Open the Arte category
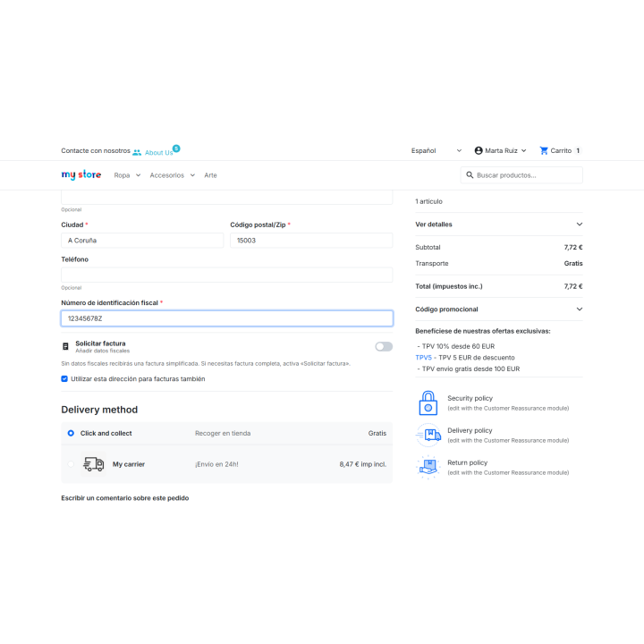 [210, 175]
